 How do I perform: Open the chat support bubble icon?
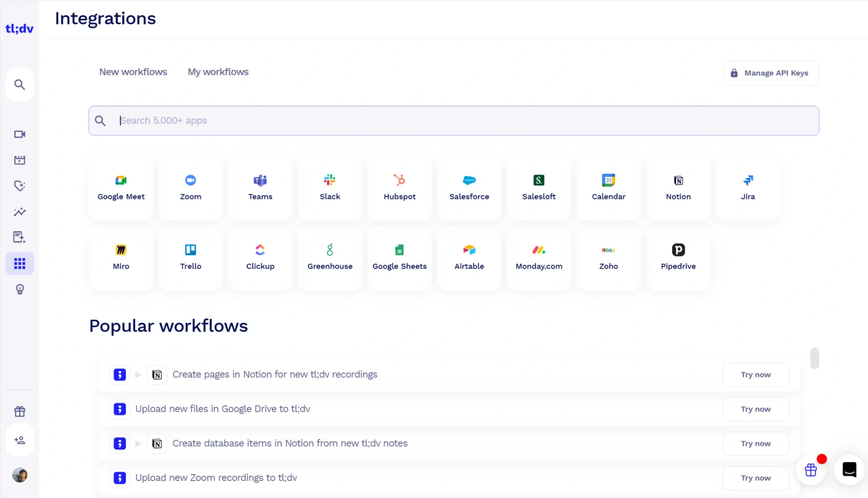849,470
